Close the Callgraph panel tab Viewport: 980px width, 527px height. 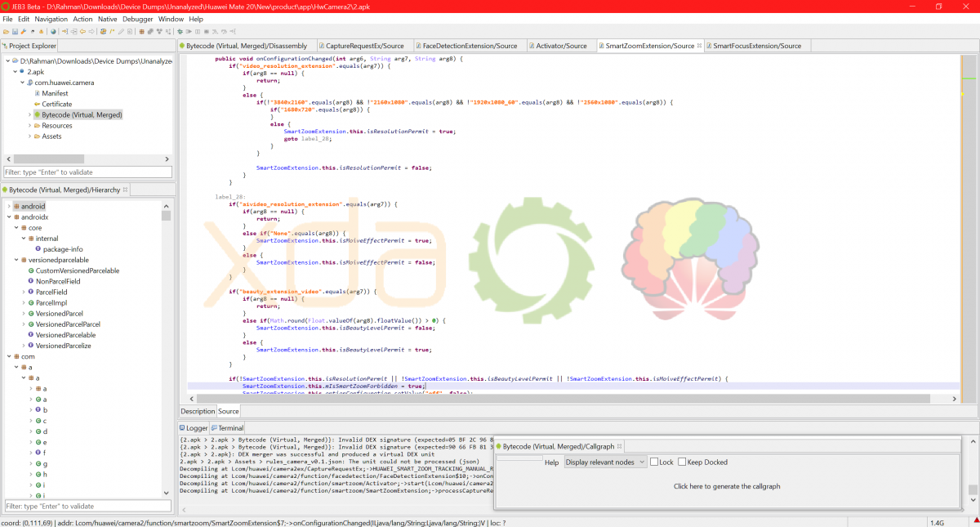point(621,446)
